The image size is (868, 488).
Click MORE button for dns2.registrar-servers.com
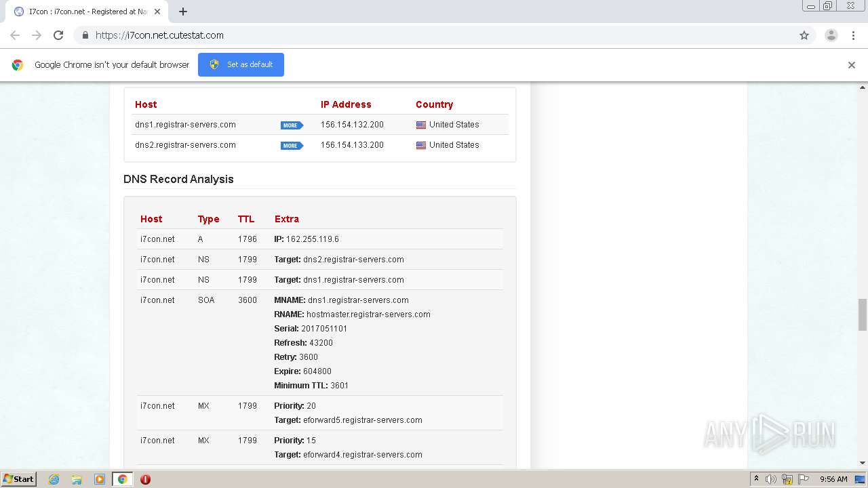tap(292, 146)
